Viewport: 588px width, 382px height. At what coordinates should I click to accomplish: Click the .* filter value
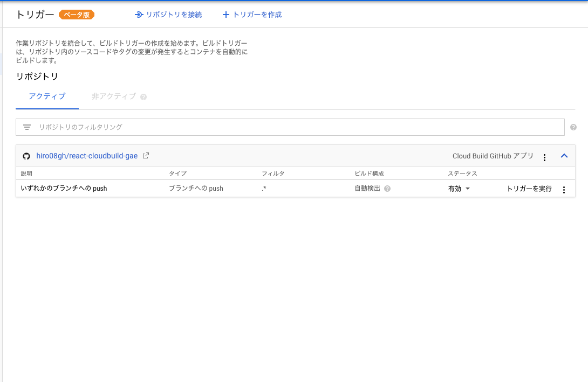264,189
